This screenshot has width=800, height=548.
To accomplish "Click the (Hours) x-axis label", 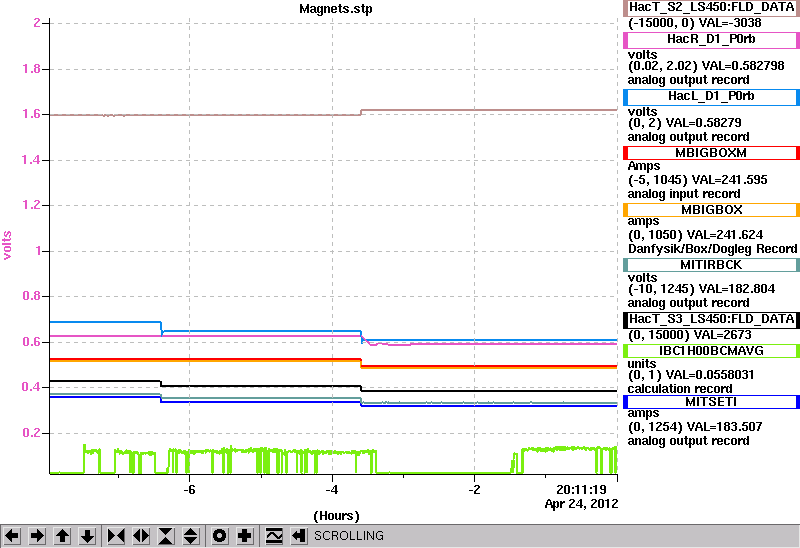I will coord(336,516).
